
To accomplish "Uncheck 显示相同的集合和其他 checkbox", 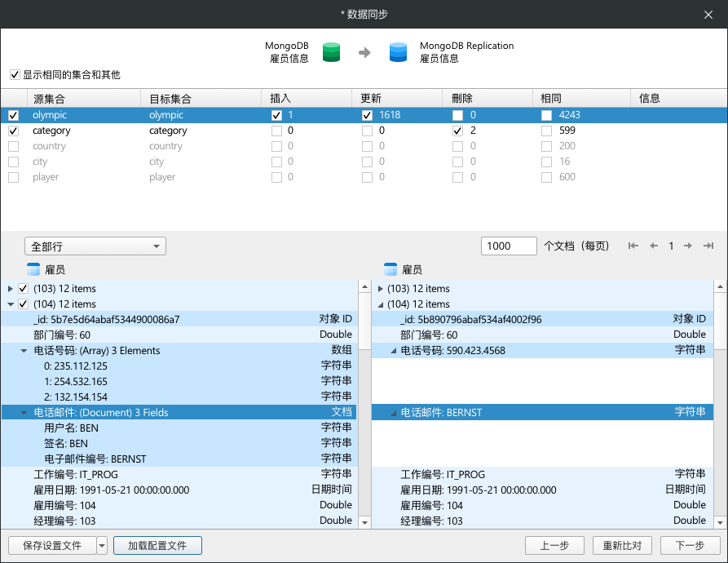I will tap(15, 75).
